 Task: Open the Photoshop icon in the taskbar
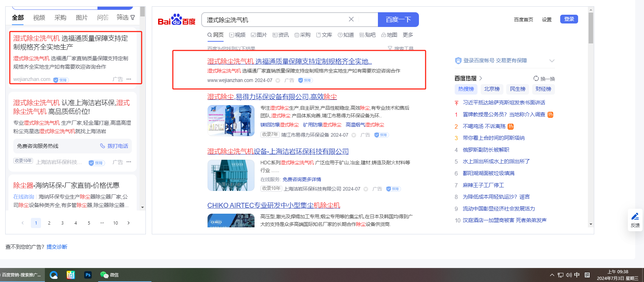point(88,275)
